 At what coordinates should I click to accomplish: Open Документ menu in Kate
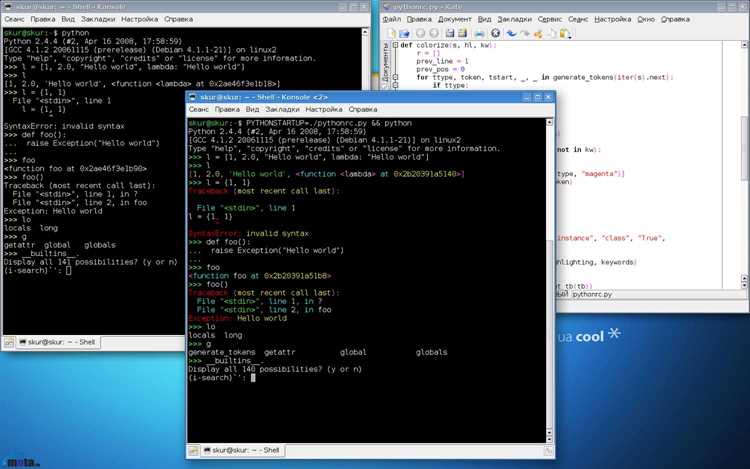454,19
